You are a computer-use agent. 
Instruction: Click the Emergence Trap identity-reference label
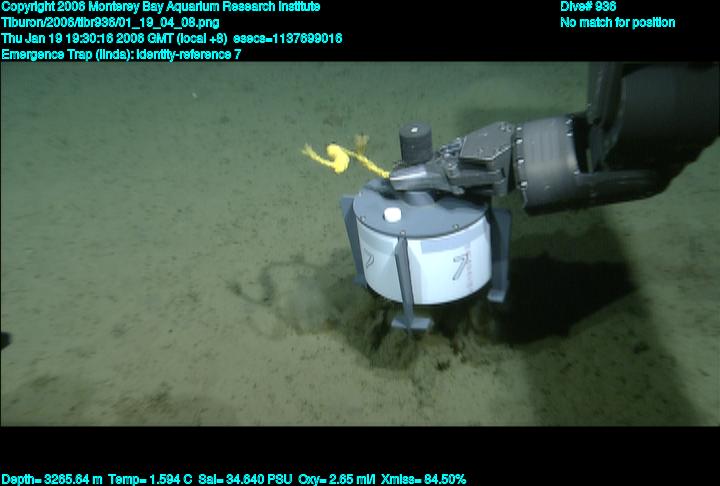(x=134, y=53)
